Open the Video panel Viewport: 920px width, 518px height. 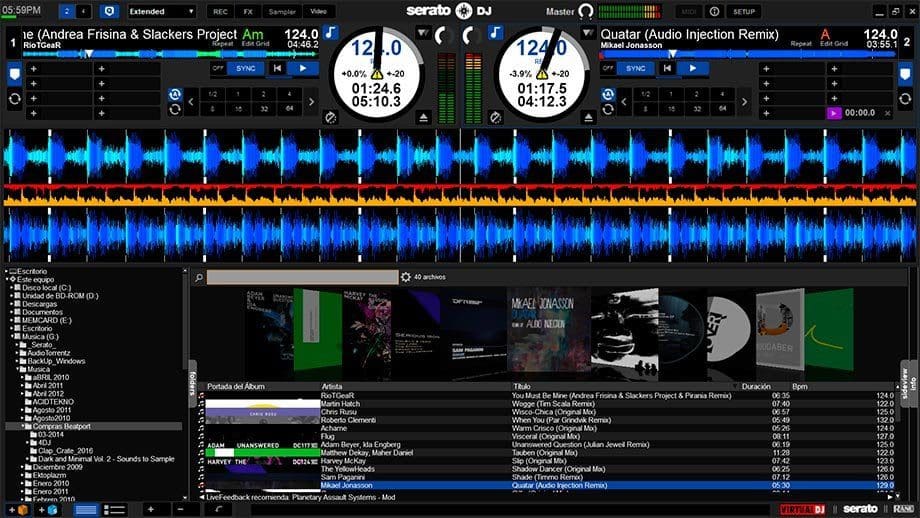click(319, 12)
